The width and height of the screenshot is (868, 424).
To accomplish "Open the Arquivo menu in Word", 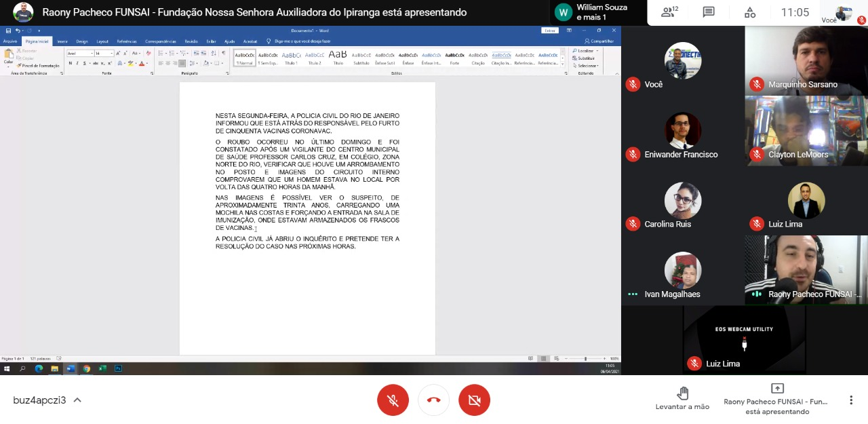I will 10,41.
